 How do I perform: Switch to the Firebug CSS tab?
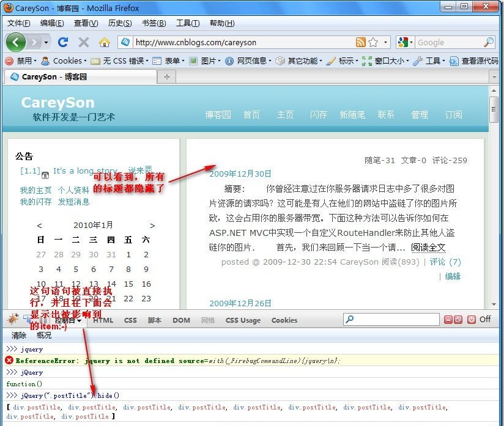click(130, 320)
